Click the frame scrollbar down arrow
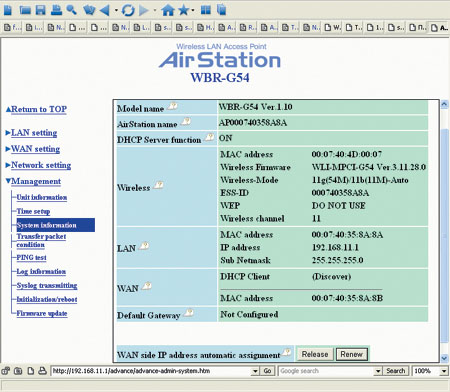Viewport: 450px width, 392px height. click(x=444, y=358)
